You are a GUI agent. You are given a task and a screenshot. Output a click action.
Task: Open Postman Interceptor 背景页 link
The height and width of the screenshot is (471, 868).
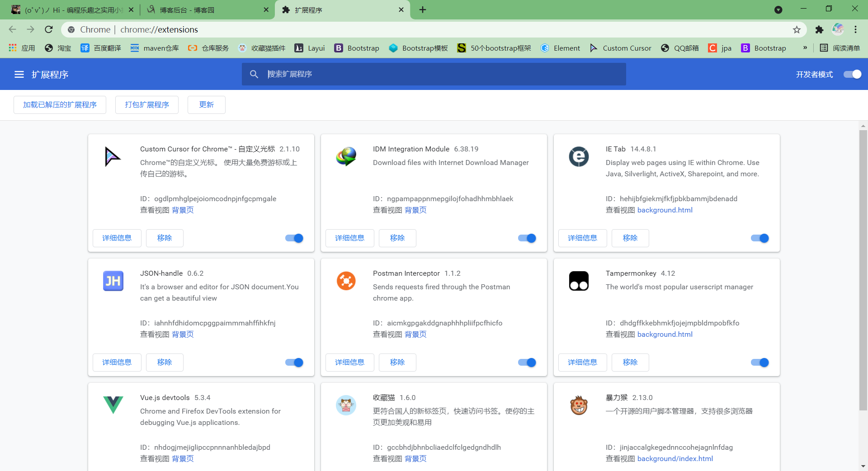pos(415,334)
